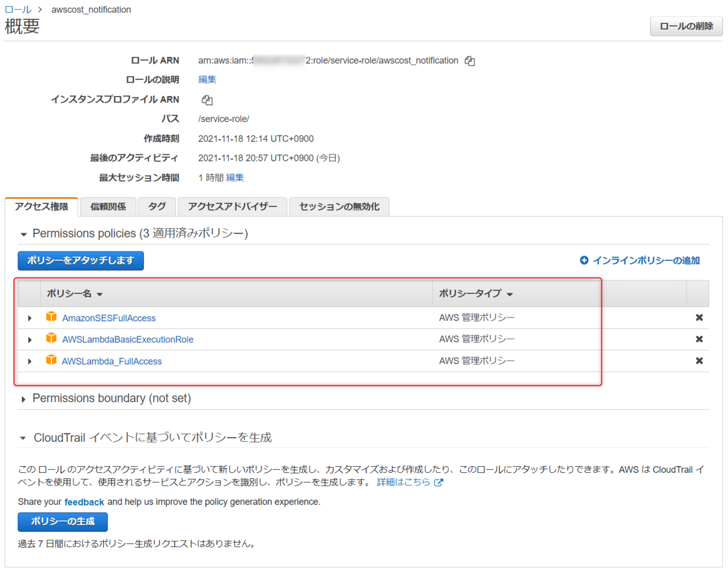Viewport: 728px width, 576px height.
Task: Click the ポリシーをアタッチします button
Action: pos(81,260)
